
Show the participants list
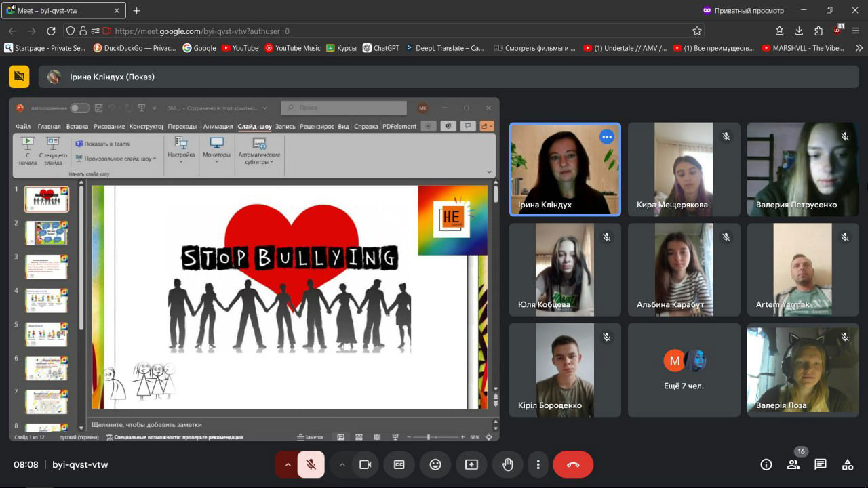793,464
